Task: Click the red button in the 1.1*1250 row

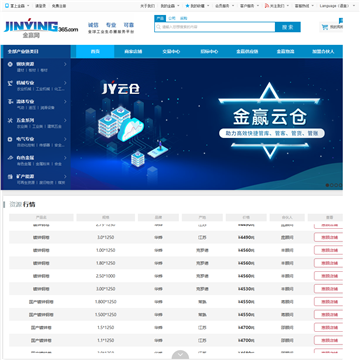Action: pyautogui.click(x=329, y=340)
